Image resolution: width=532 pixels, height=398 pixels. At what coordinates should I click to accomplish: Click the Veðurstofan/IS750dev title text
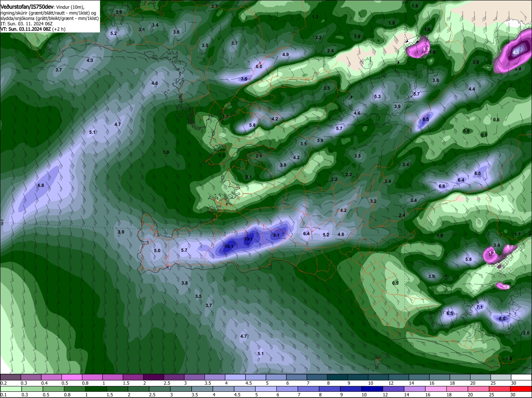point(27,6)
